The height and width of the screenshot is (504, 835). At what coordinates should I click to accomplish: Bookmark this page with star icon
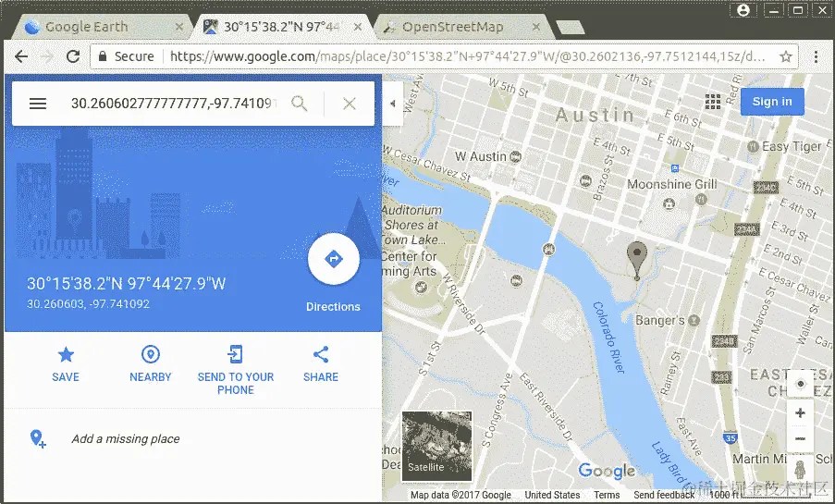click(x=785, y=56)
